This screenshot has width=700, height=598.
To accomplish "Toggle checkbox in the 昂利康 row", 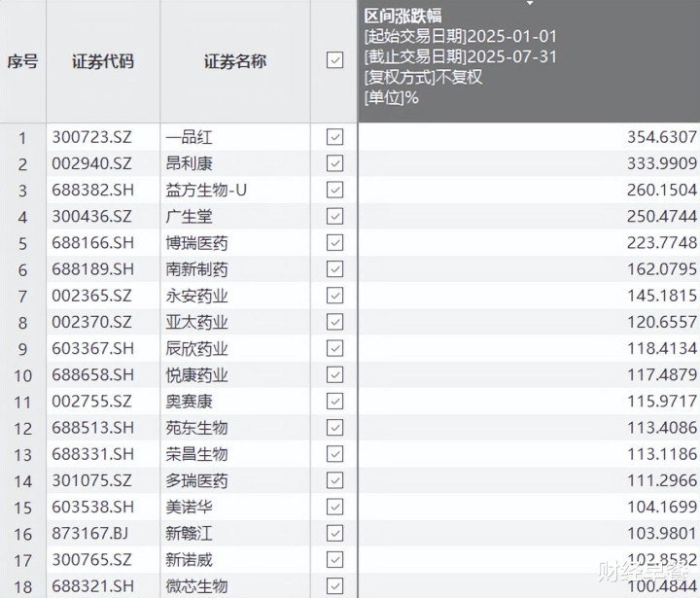I will click(334, 163).
